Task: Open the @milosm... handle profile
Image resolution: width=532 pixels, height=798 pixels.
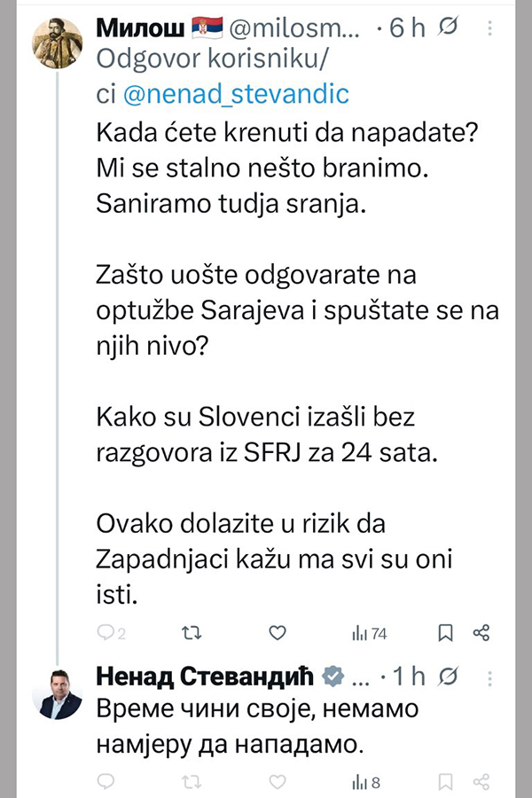Action: (295, 29)
